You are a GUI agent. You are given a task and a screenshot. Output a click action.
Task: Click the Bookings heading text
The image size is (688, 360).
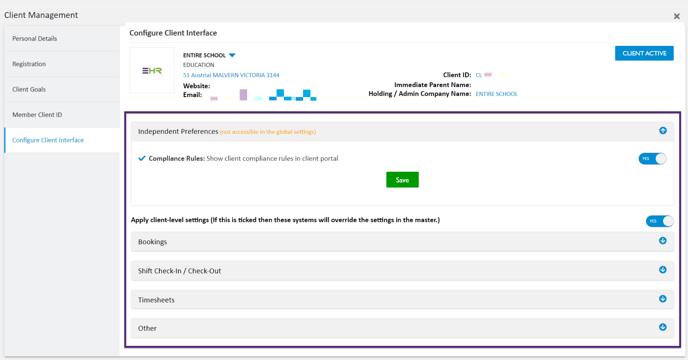pos(152,242)
